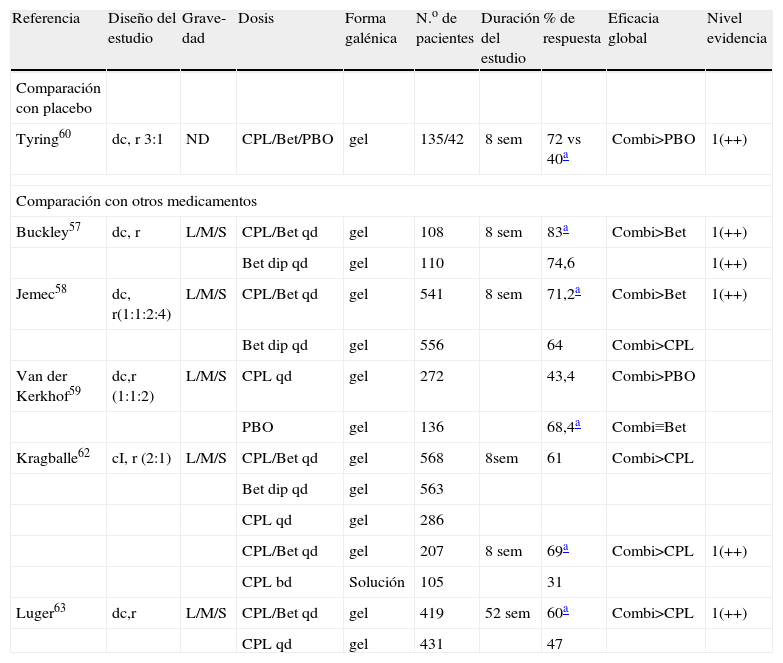783x663 pixels.
Task: Click the Kragballe reference 62 citation
Action: [x=84, y=453]
